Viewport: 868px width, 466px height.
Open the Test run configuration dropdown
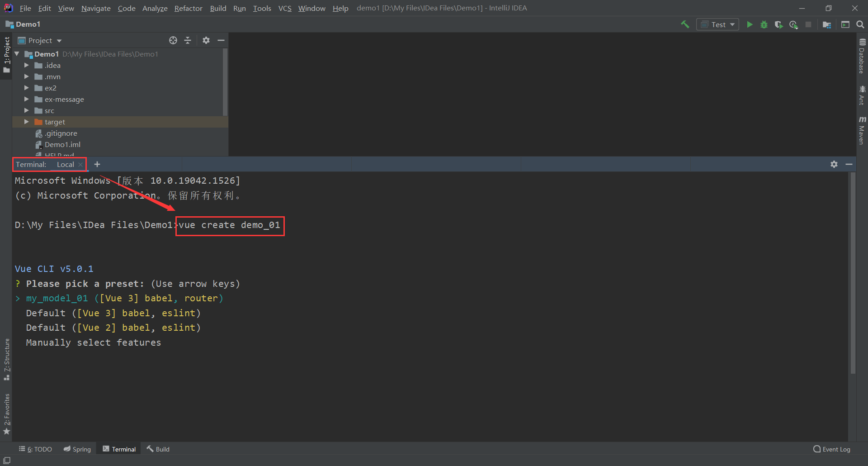(718, 24)
